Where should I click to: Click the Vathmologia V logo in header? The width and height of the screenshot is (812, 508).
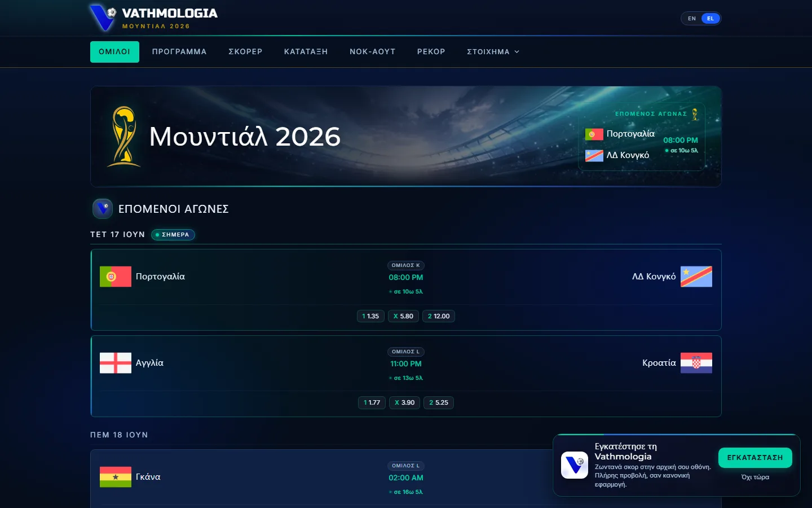pyautogui.click(x=103, y=17)
